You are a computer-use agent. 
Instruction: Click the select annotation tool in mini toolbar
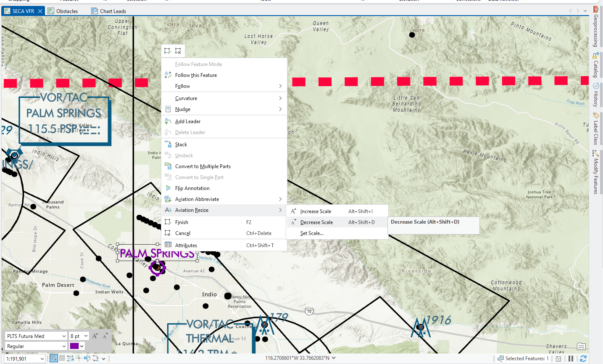click(167, 51)
